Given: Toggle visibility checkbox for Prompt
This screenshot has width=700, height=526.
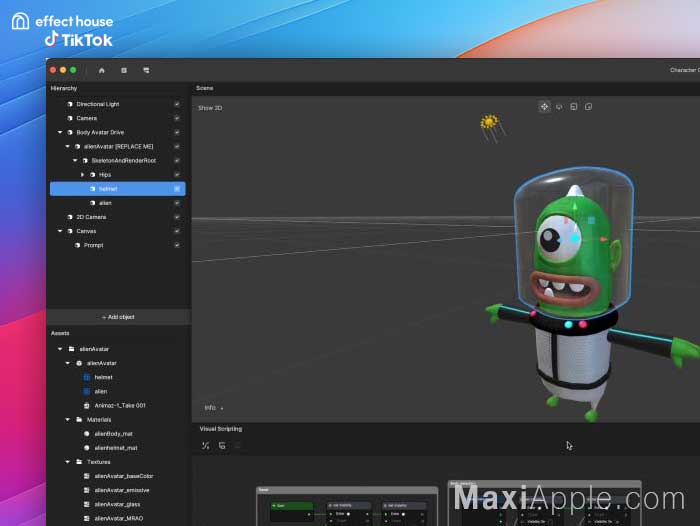Looking at the screenshot, I should pyautogui.click(x=177, y=245).
